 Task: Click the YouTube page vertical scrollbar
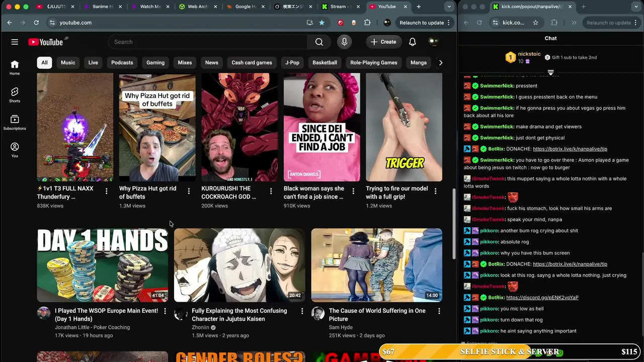pos(454,224)
